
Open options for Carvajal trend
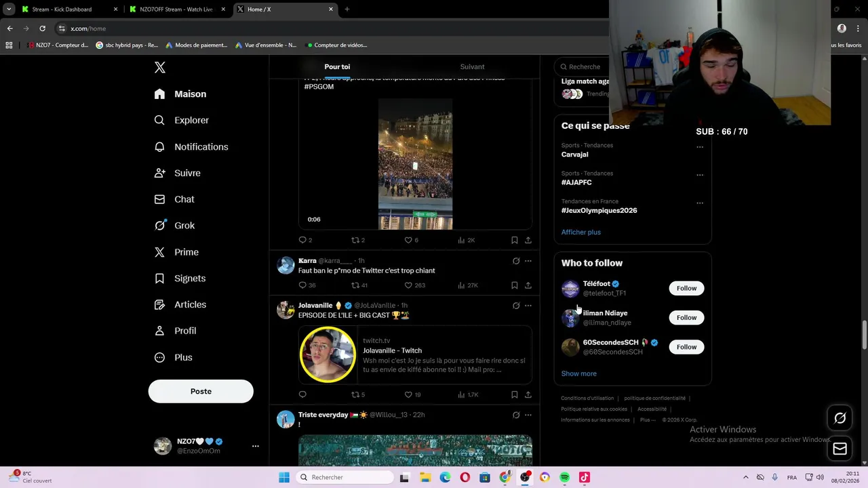[x=700, y=146]
